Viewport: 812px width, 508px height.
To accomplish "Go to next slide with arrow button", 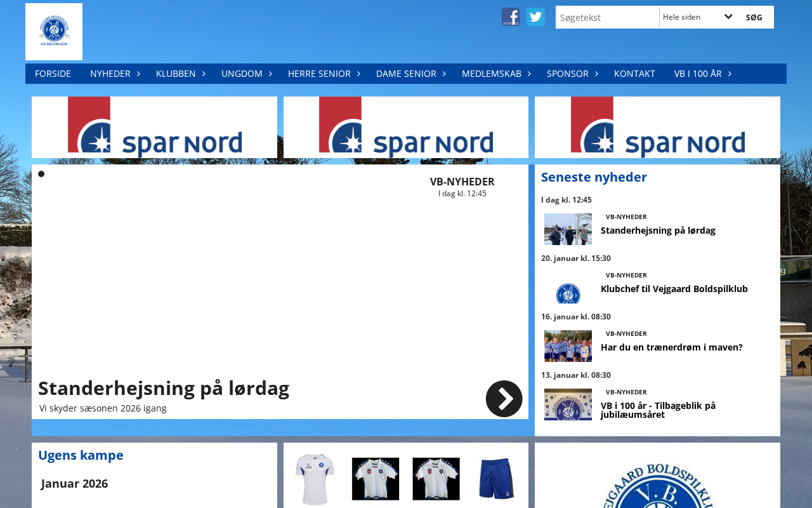I will click(504, 399).
